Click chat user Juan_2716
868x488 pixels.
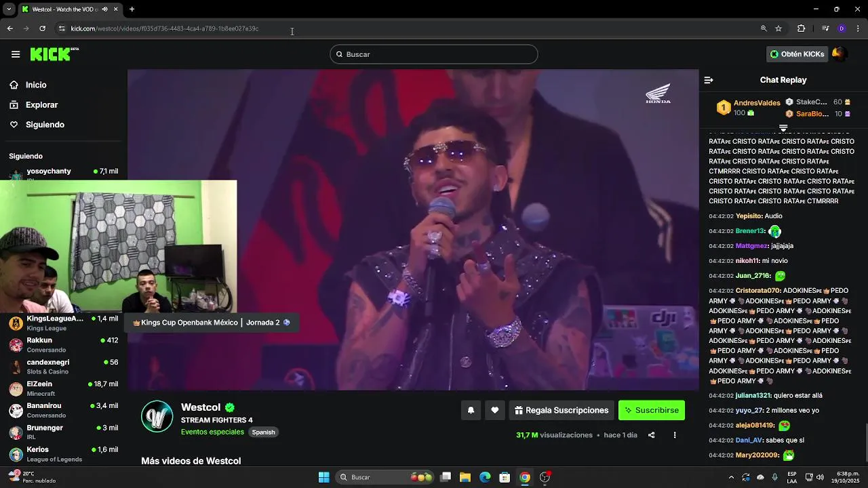click(x=753, y=276)
